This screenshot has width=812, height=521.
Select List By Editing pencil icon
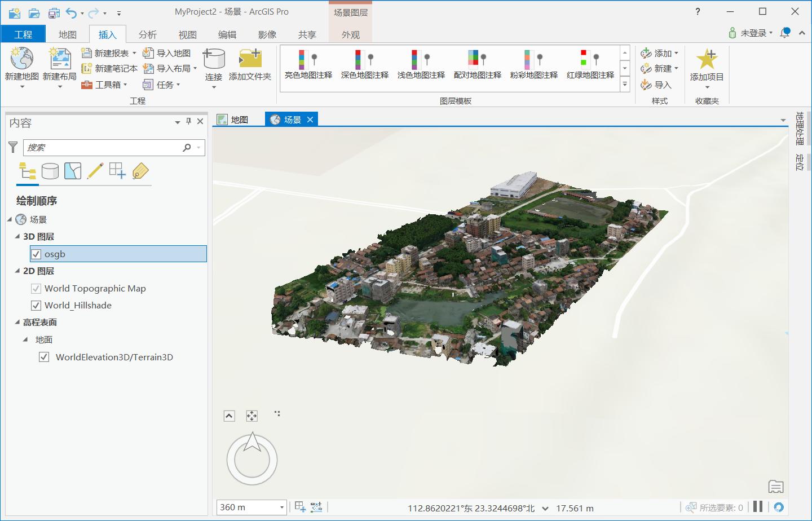[95, 171]
